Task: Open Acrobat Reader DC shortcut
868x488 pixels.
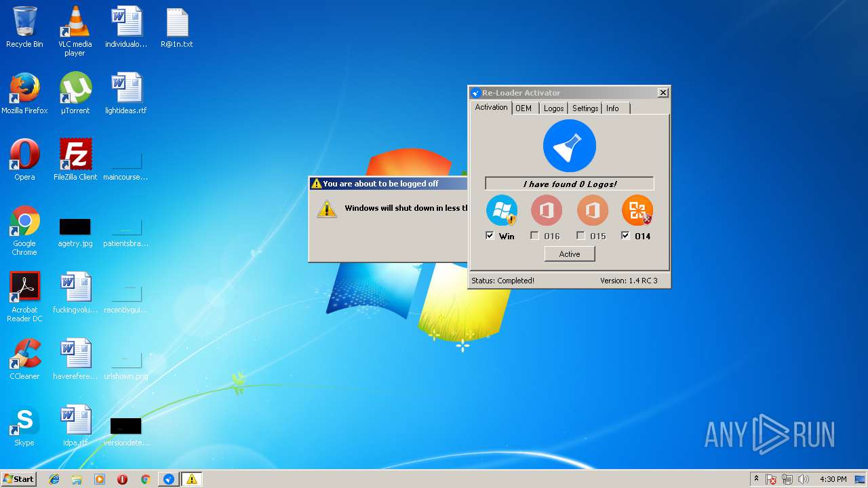Action: tap(24, 297)
